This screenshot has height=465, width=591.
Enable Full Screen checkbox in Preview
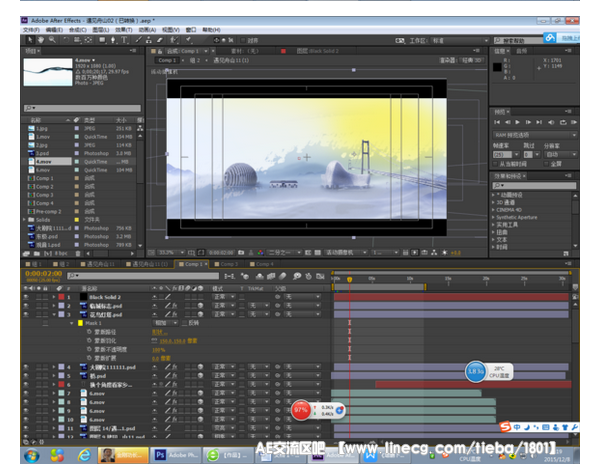[x=546, y=164]
